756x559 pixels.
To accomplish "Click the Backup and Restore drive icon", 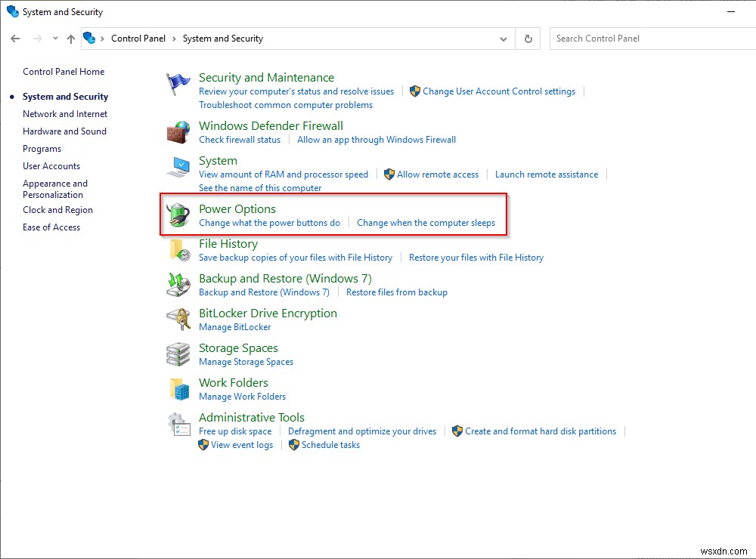I will point(178,285).
